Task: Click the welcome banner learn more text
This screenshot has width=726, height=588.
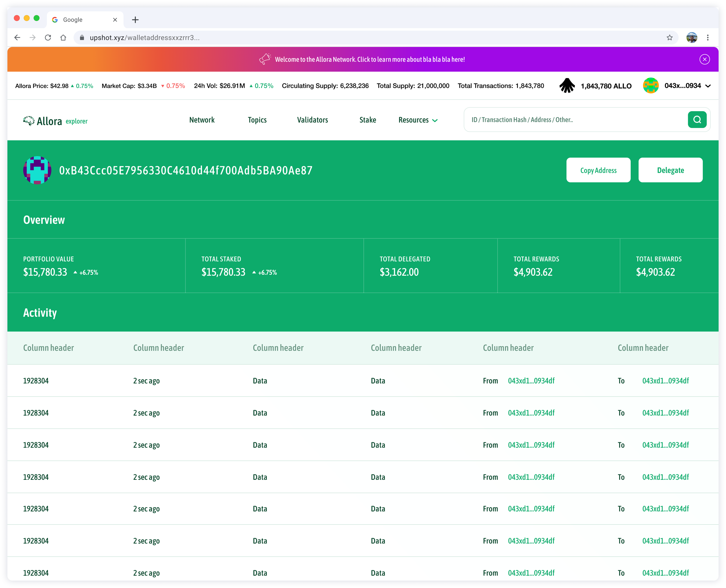Action: pyautogui.click(x=370, y=59)
